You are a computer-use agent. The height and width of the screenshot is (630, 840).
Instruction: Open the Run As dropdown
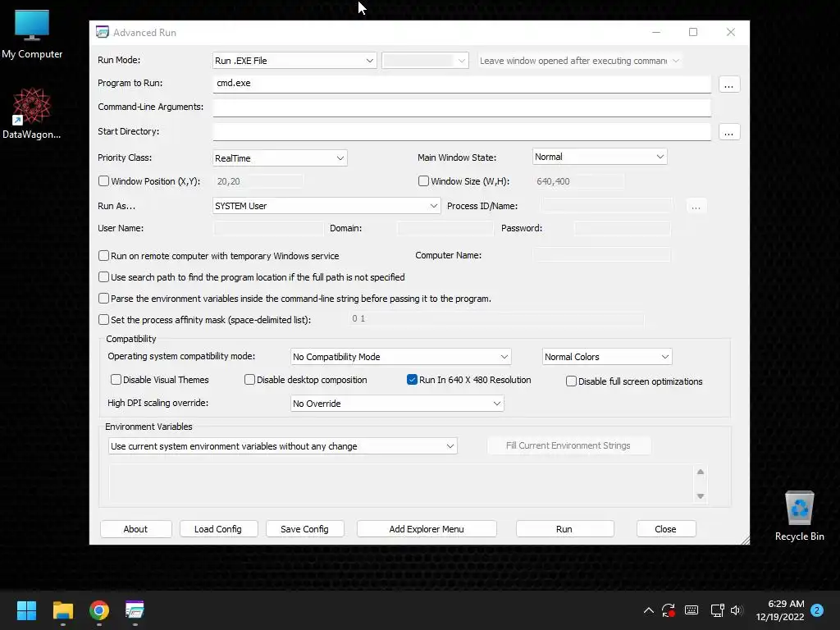(x=326, y=206)
